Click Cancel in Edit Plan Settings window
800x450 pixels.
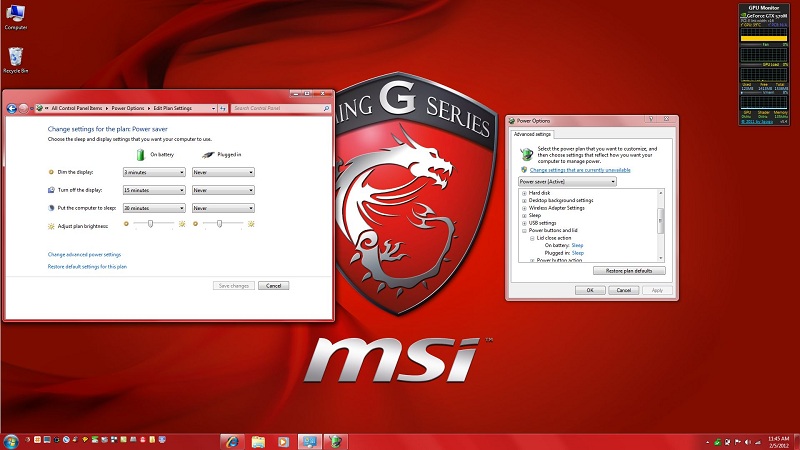[x=273, y=286]
